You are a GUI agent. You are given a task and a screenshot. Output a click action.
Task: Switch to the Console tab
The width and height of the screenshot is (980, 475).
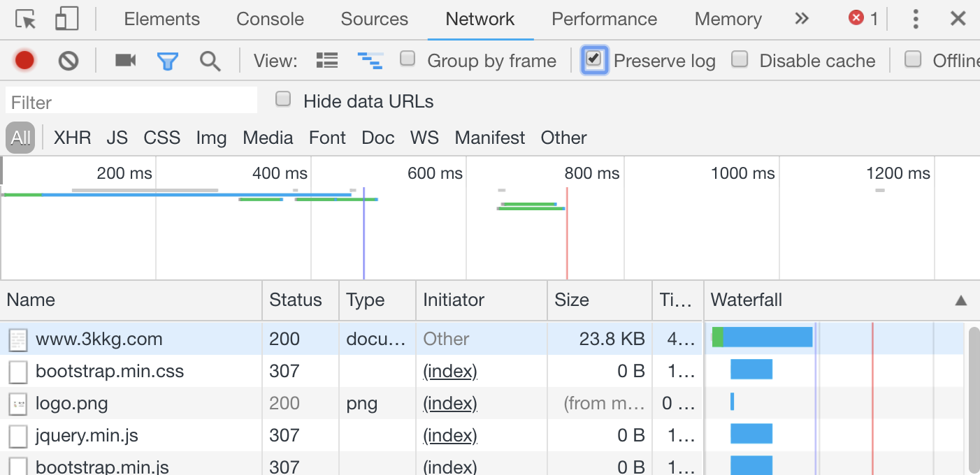click(270, 19)
